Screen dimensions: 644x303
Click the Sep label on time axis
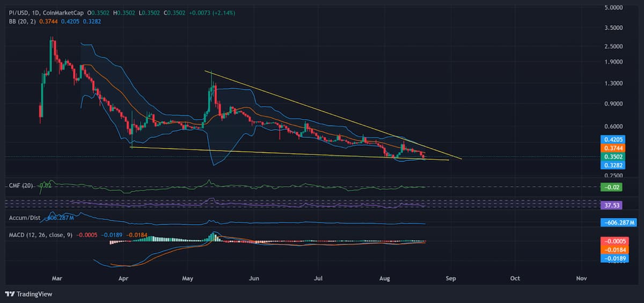451,279
